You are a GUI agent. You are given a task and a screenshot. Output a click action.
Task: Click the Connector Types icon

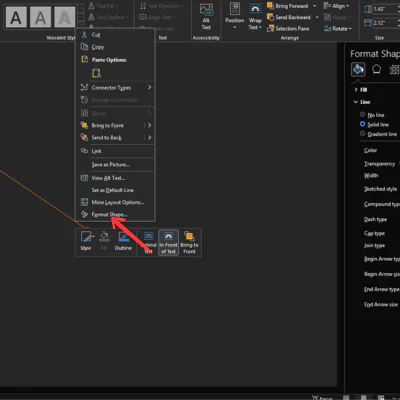[84, 87]
